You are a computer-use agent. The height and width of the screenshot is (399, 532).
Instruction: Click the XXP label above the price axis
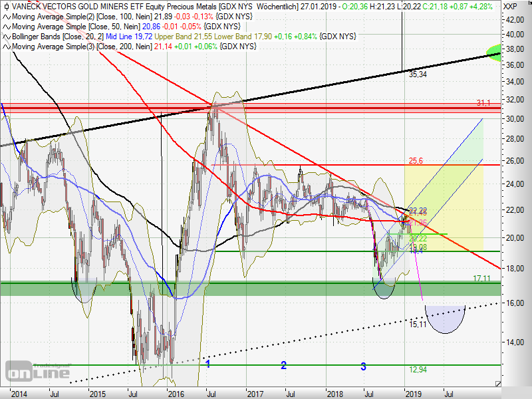510,7
